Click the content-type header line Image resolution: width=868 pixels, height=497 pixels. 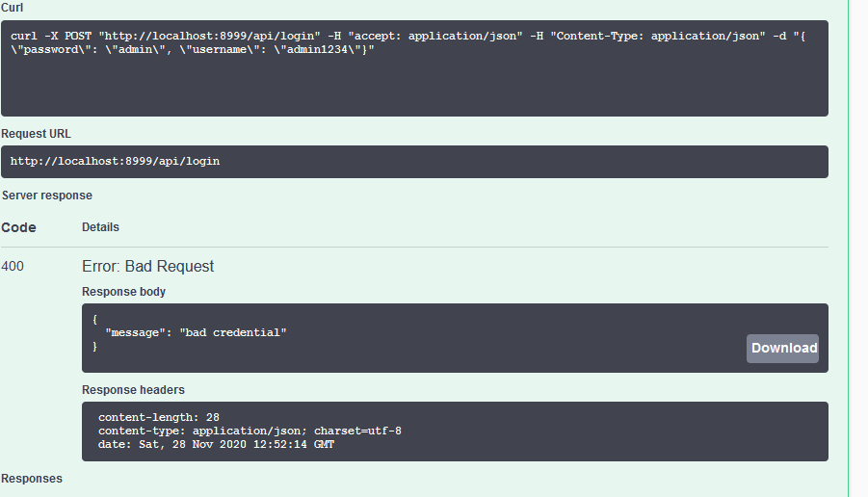(x=250, y=431)
